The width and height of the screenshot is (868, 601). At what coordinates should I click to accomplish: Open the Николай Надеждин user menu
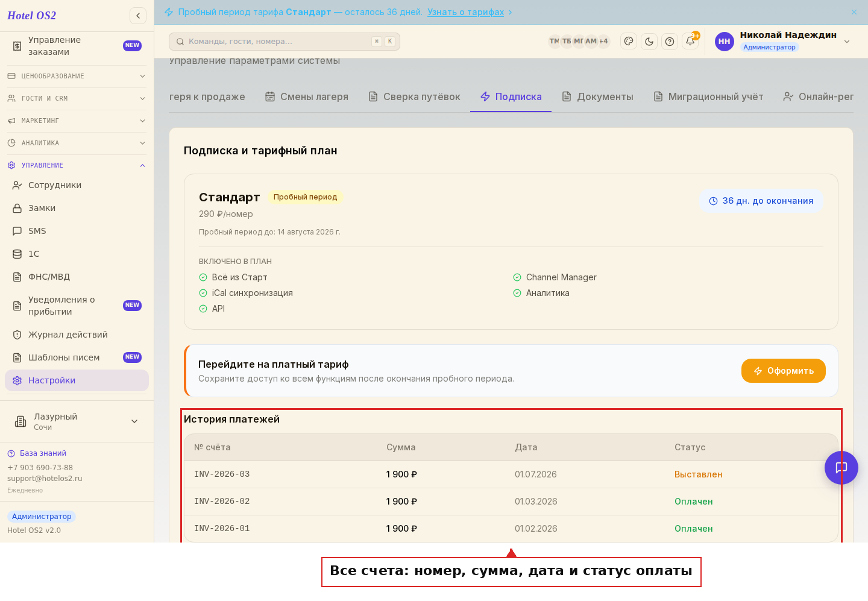(783, 41)
